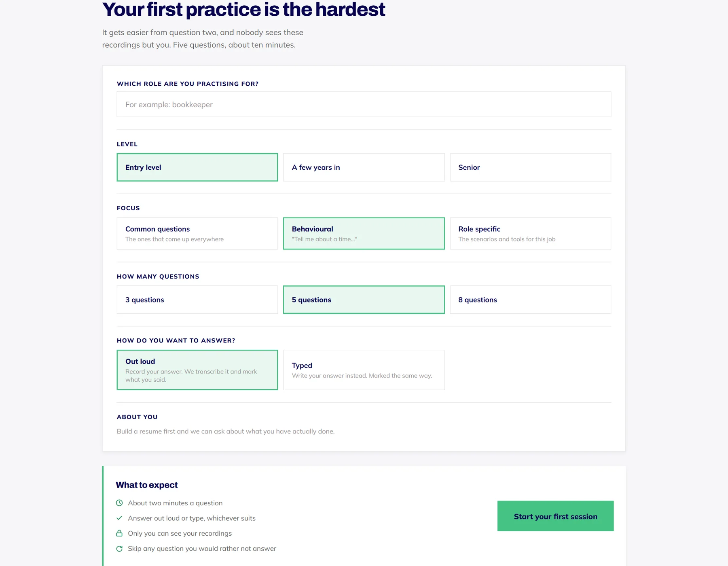
Task: Choose 3 questions for the session
Action: pyautogui.click(x=197, y=300)
